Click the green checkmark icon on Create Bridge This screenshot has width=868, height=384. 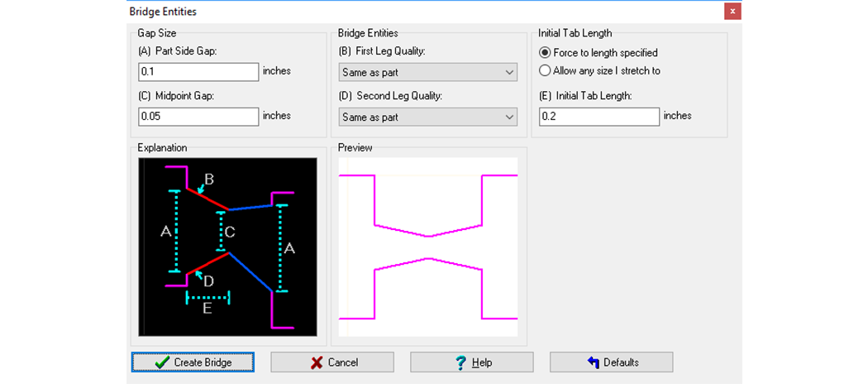pyautogui.click(x=162, y=362)
